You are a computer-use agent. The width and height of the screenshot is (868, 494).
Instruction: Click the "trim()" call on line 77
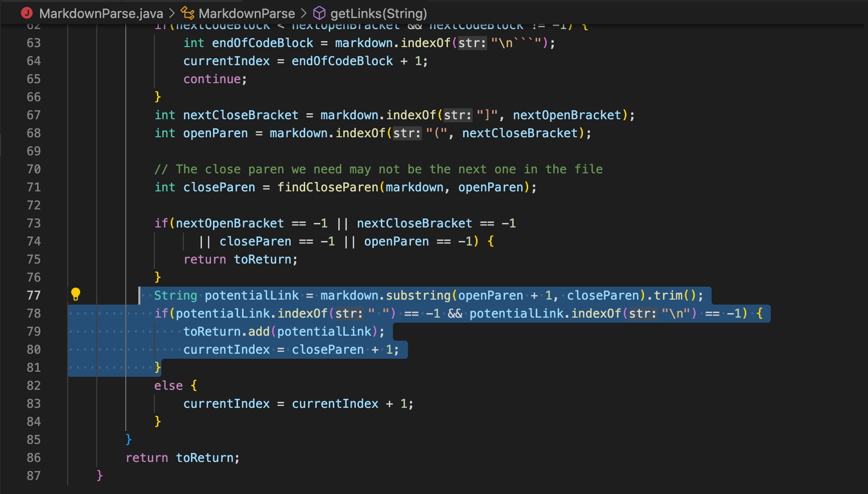[x=675, y=296]
